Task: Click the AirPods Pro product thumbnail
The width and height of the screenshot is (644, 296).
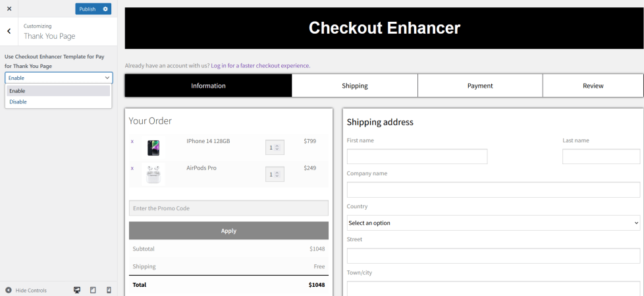Action: pyautogui.click(x=153, y=174)
